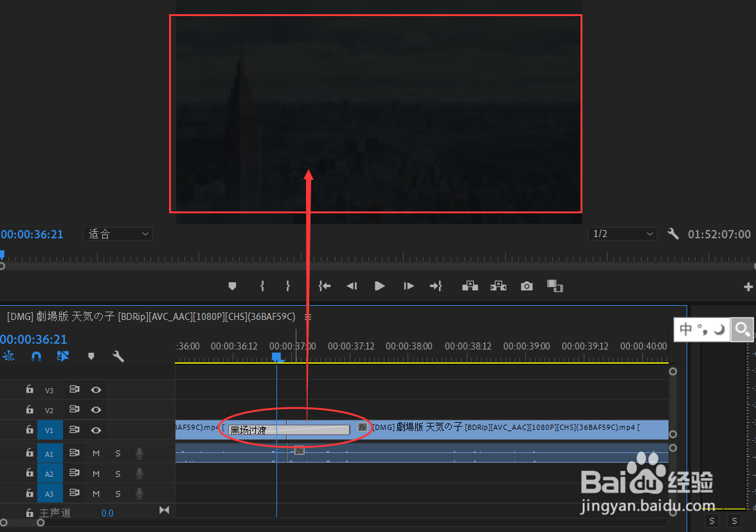Toggle lock on V3 track
Screen dimensions: 756x532
point(30,389)
